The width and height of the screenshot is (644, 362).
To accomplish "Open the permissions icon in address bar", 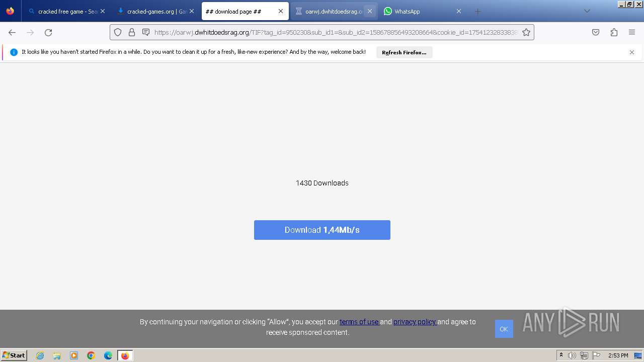I will click(x=146, y=32).
